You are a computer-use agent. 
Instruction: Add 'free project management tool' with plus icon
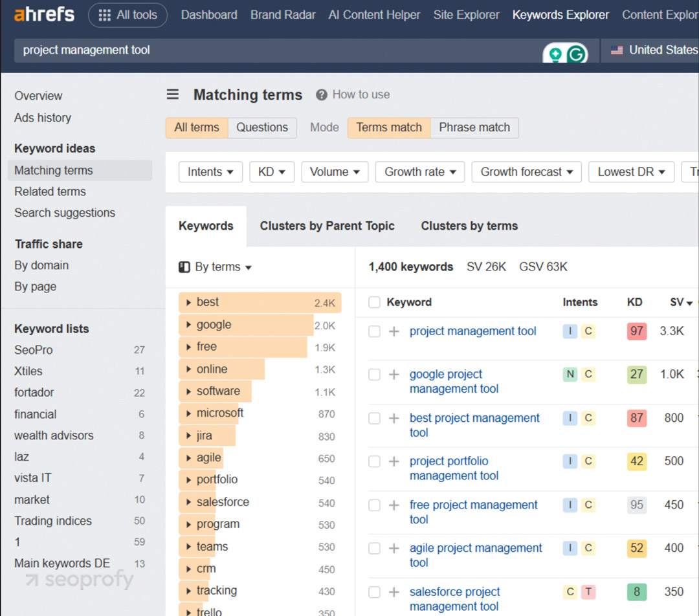[394, 505]
